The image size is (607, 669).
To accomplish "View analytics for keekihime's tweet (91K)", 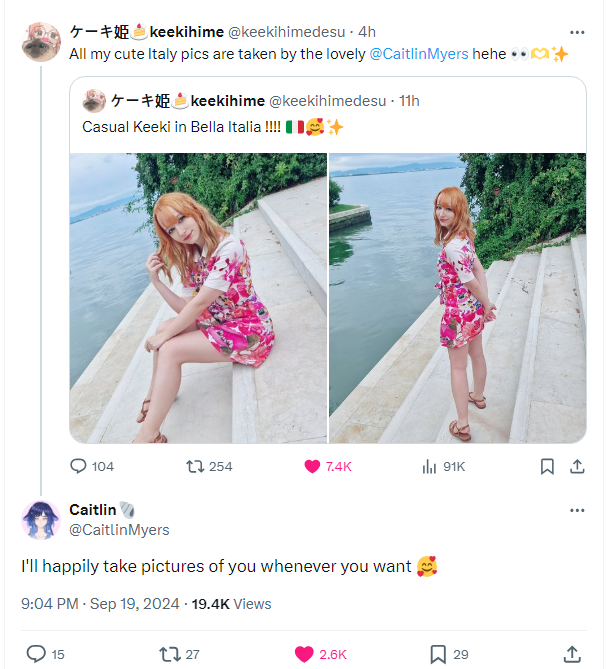I will coord(430,466).
